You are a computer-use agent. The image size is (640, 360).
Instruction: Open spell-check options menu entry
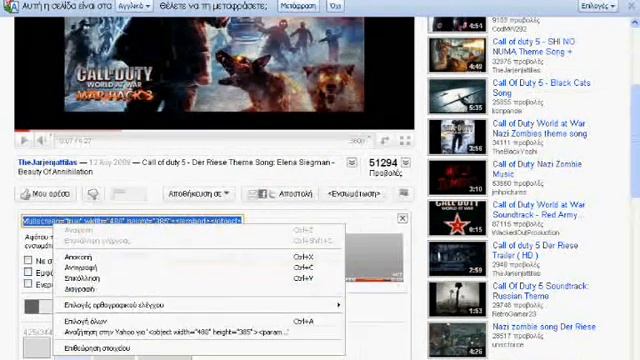199,305
